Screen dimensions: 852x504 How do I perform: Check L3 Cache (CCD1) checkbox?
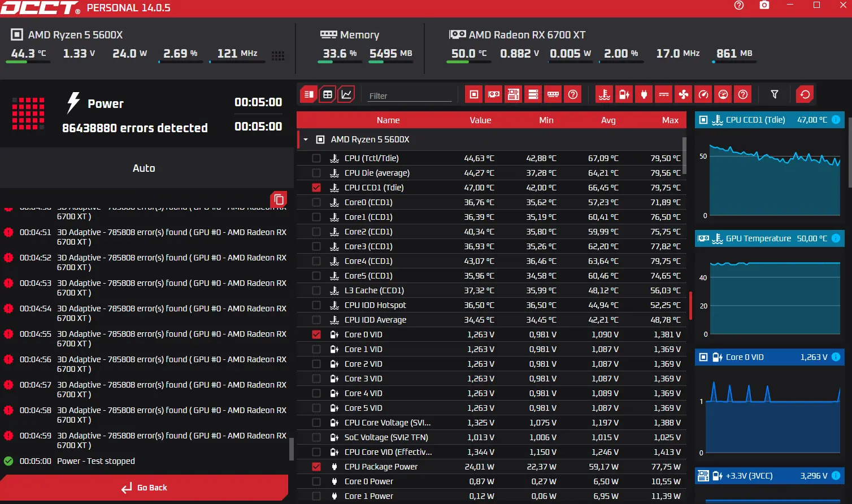point(316,290)
